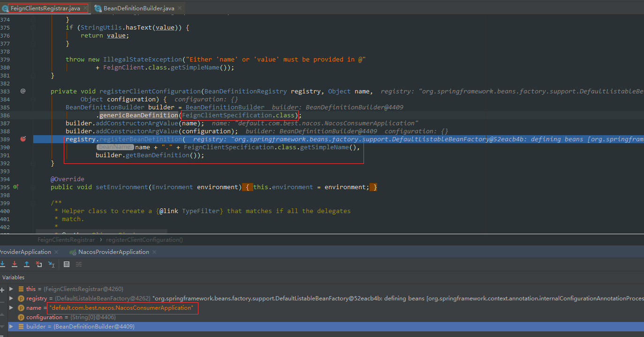Image resolution: width=644 pixels, height=337 pixels.
Task: Collapse the registerClientConfiguration fold marker at line 384
Action: coord(33,99)
